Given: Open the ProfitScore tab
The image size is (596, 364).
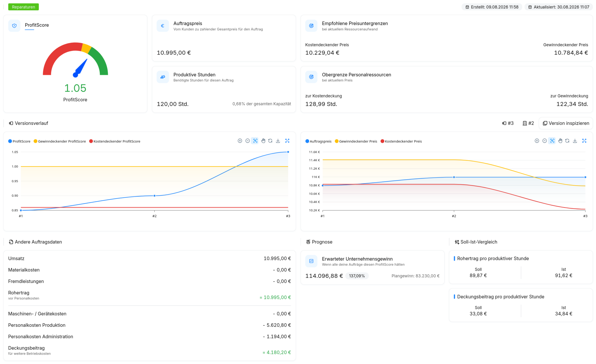Looking at the screenshot, I should click(x=37, y=25).
